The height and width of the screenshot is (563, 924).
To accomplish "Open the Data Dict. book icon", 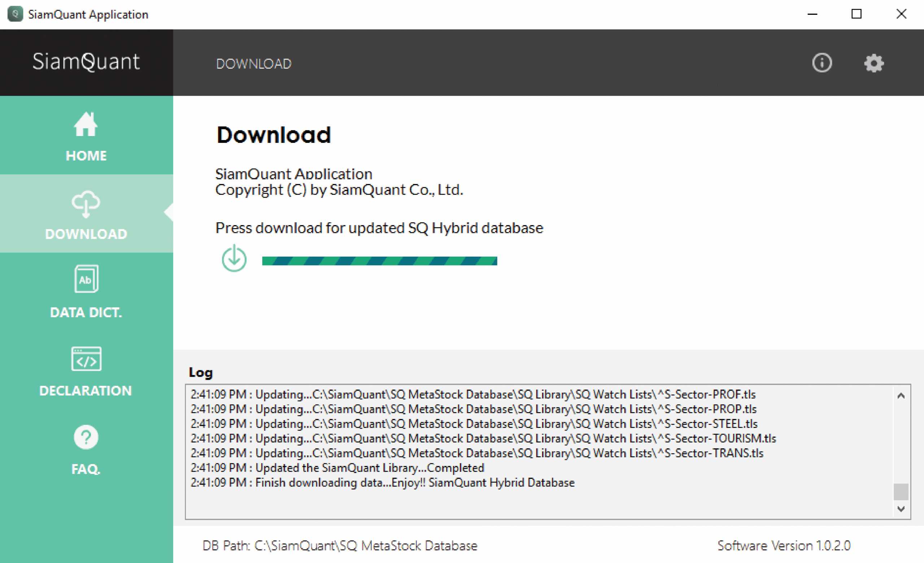I will (86, 279).
